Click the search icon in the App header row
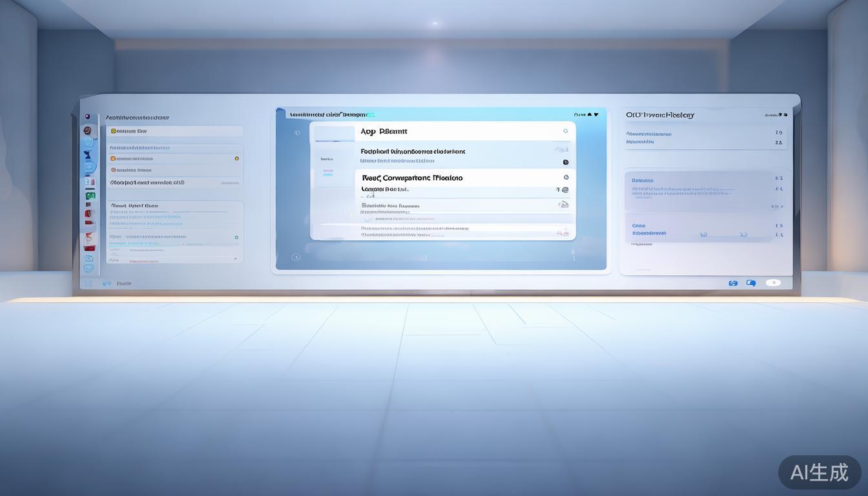The image size is (868, 496). coord(565,131)
